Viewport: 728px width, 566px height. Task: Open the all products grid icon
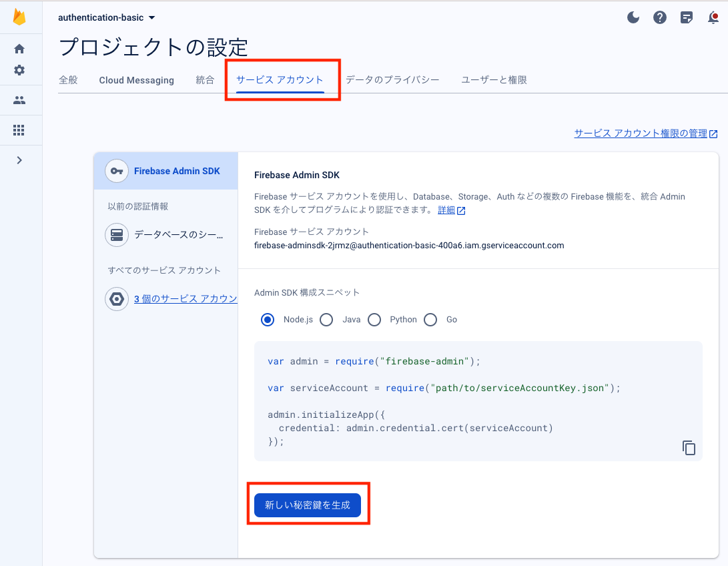tap(19, 130)
